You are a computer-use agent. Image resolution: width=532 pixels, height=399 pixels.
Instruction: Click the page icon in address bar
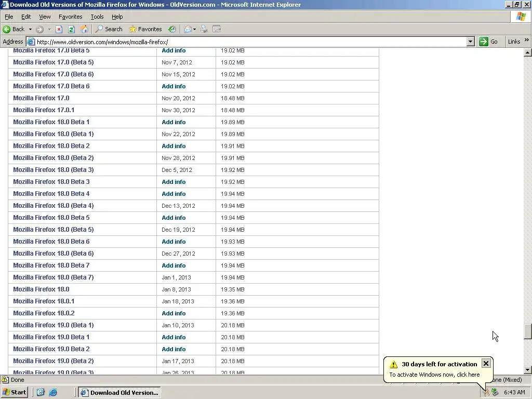pyautogui.click(x=31, y=42)
